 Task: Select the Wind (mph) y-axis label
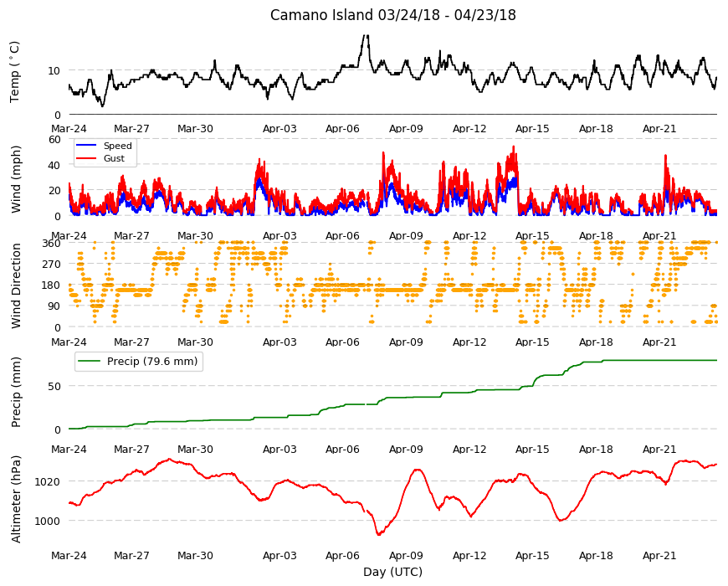[16, 179]
